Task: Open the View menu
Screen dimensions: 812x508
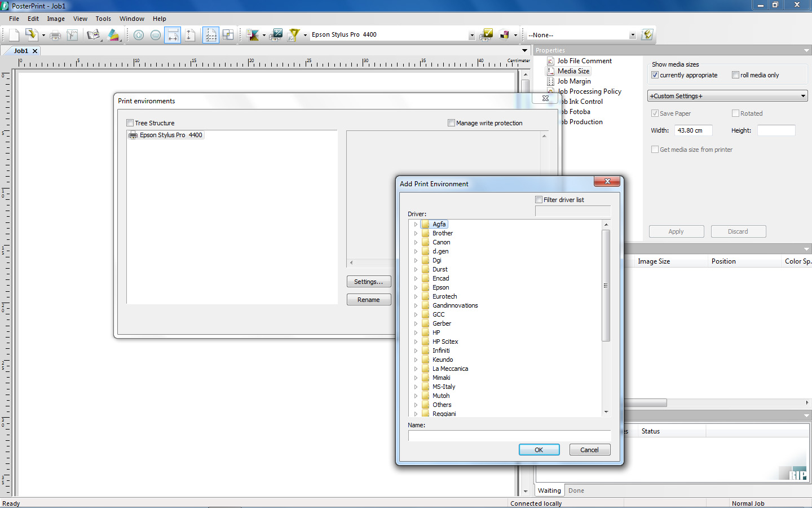Action: click(x=80, y=19)
